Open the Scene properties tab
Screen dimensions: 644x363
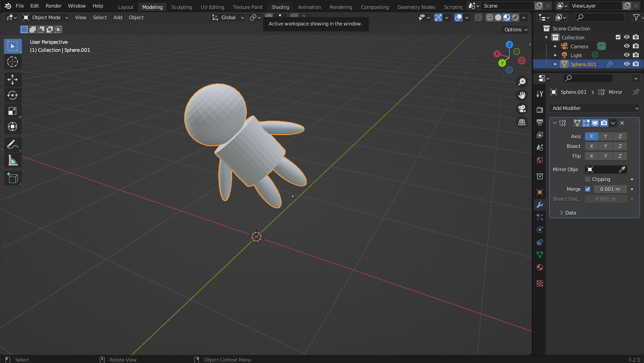(540, 147)
